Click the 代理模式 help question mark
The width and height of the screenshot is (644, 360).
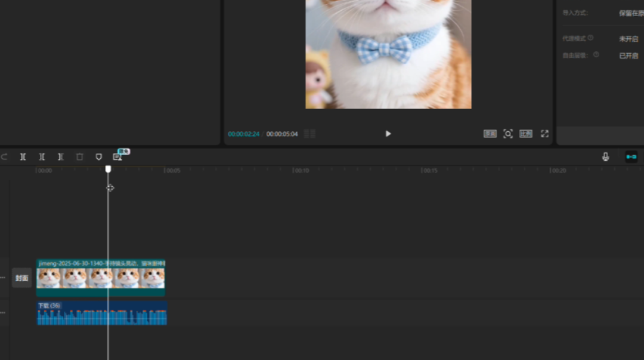click(x=590, y=38)
